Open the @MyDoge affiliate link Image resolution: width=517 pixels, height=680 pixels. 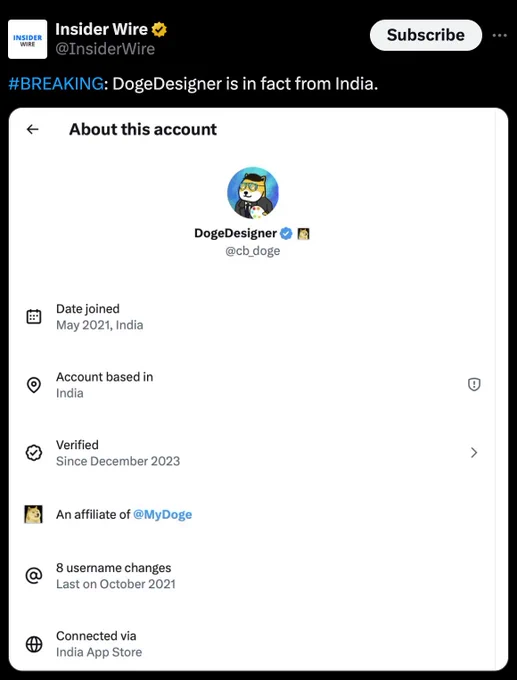[x=163, y=514]
